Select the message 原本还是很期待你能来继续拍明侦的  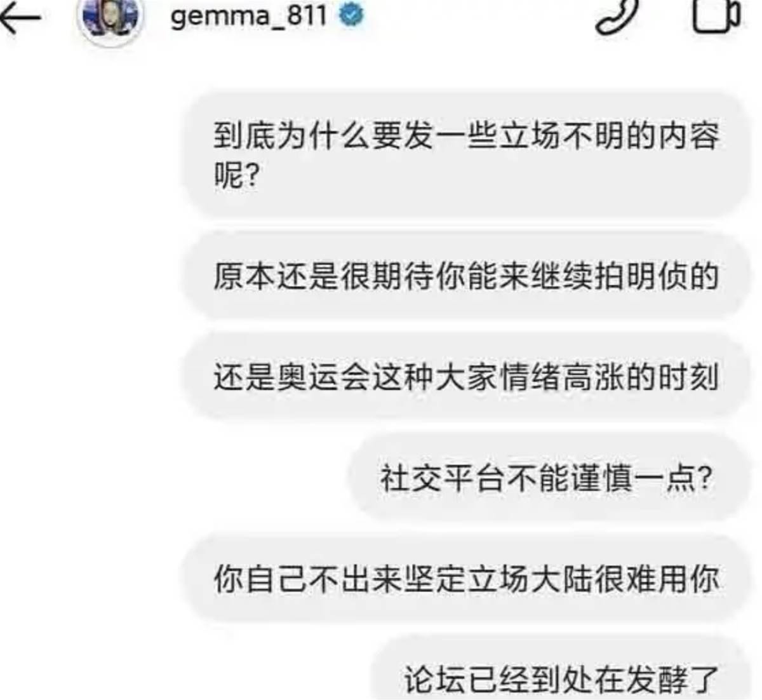467,277
